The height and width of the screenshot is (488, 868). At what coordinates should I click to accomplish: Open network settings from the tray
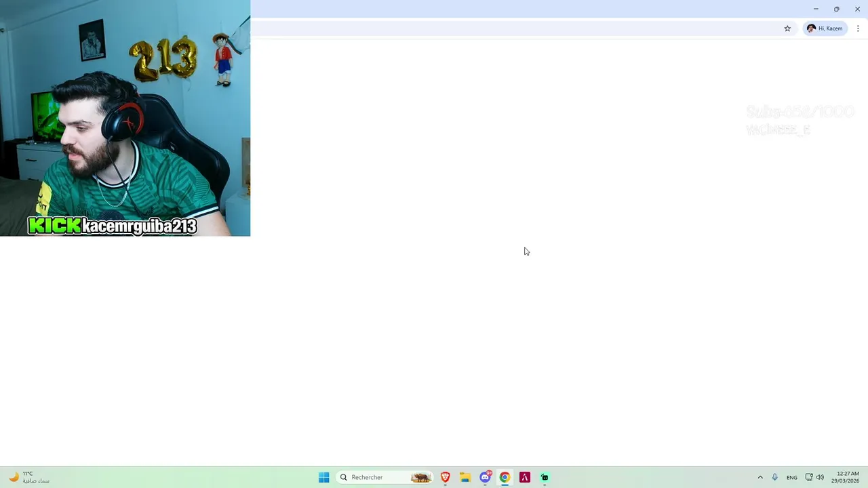coord(809,477)
